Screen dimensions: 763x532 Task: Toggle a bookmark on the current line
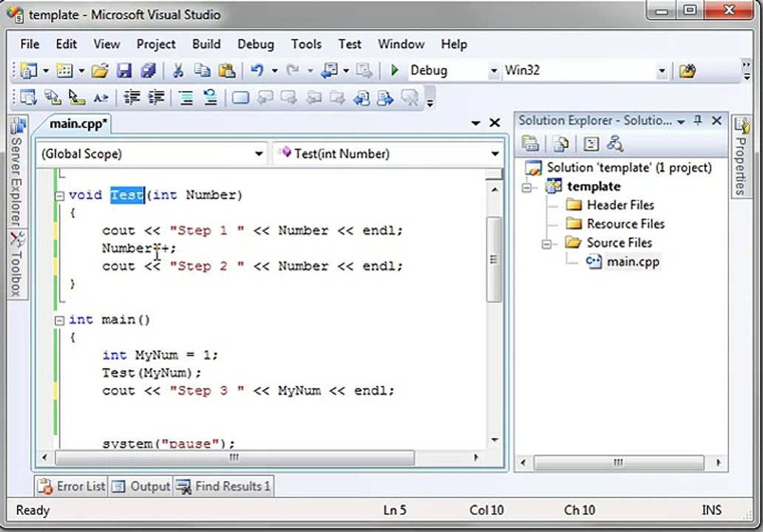pyautogui.click(x=240, y=98)
